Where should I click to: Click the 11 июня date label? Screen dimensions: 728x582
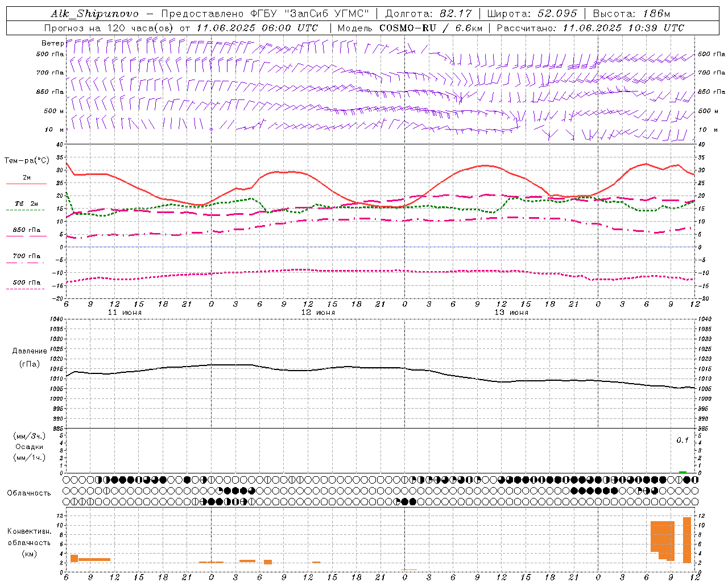click(x=125, y=313)
